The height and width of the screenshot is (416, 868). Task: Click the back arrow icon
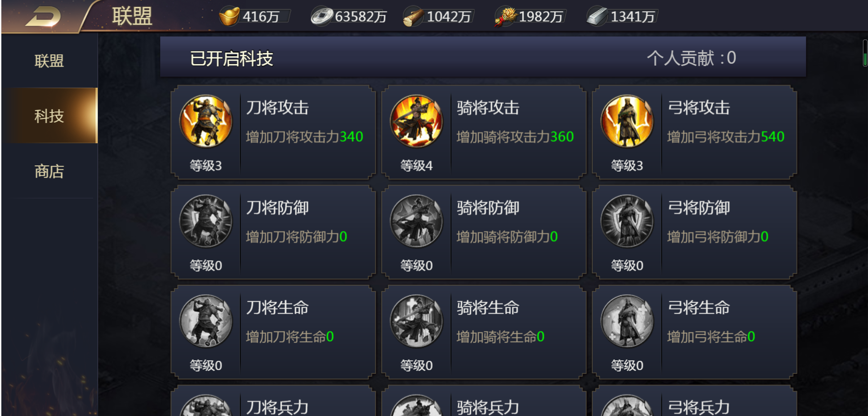(x=43, y=17)
